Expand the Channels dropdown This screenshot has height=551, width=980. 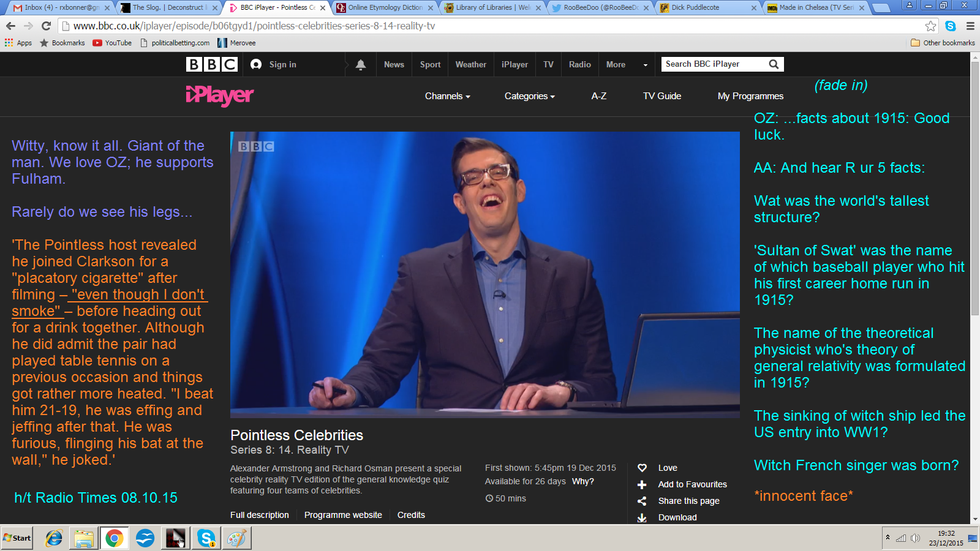[447, 96]
